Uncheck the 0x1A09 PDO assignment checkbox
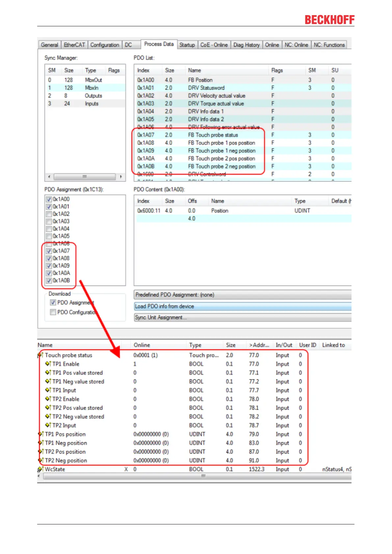This screenshot has height=554, width=392. click(x=49, y=266)
